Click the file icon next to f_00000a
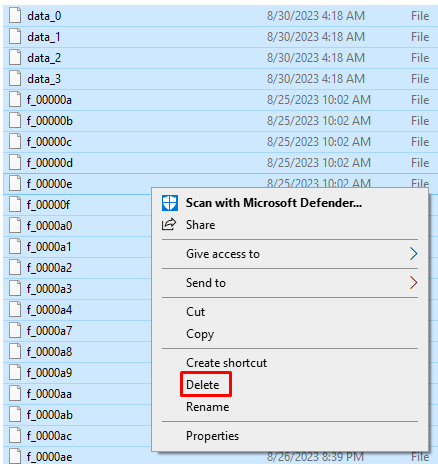The image size is (438, 464). tap(15, 100)
